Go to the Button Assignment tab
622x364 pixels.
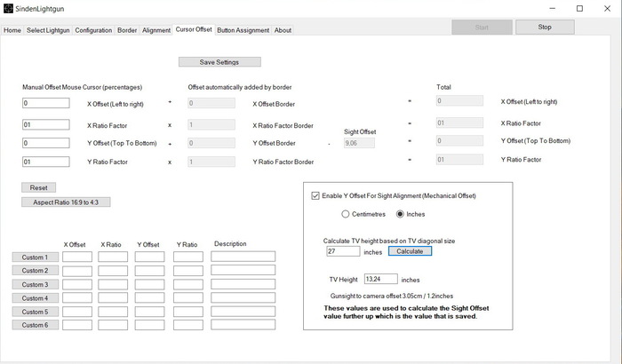tap(243, 30)
